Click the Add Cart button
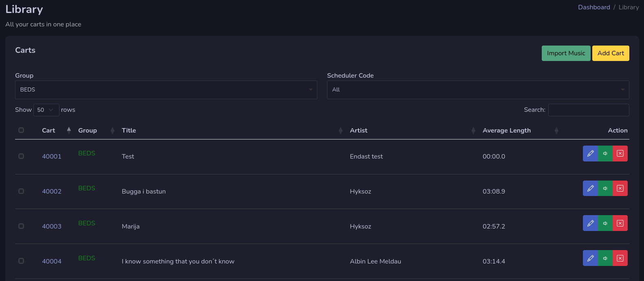This screenshot has height=281, width=644. point(611,53)
